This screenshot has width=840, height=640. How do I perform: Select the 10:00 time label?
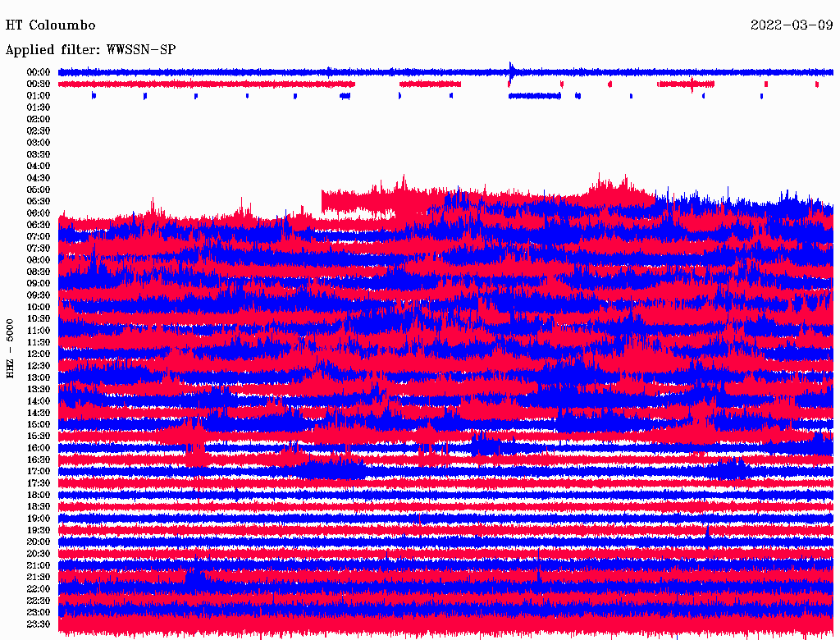(x=39, y=307)
